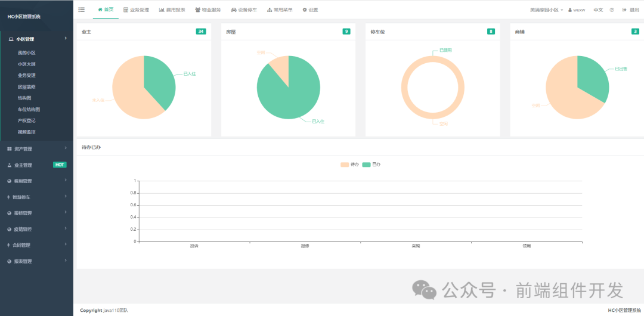Image resolution: width=644 pixels, height=316 pixels.
Task: Click the gear icon beside 设置
Action: (304, 10)
